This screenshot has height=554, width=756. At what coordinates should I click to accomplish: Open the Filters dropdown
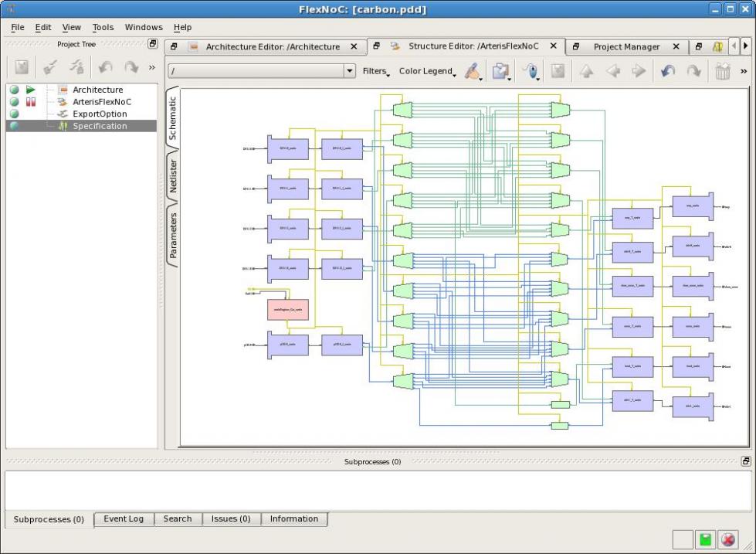(x=376, y=71)
